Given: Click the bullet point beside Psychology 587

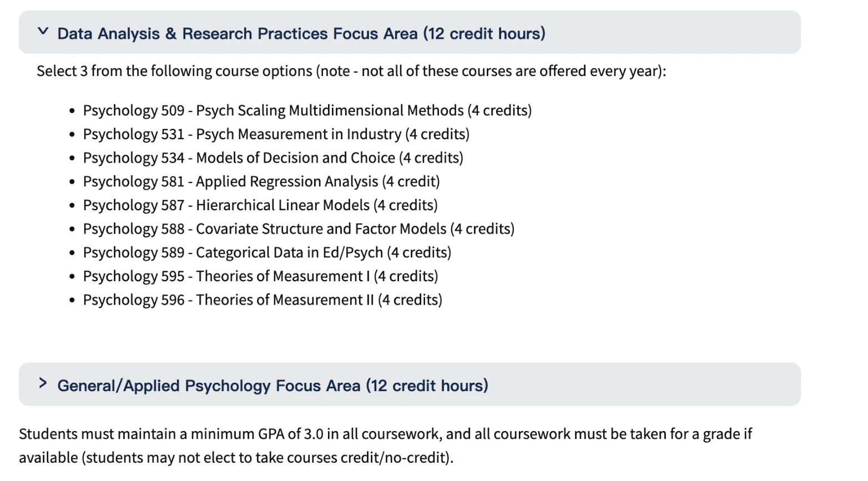Looking at the screenshot, I should (x=72, y=206).
